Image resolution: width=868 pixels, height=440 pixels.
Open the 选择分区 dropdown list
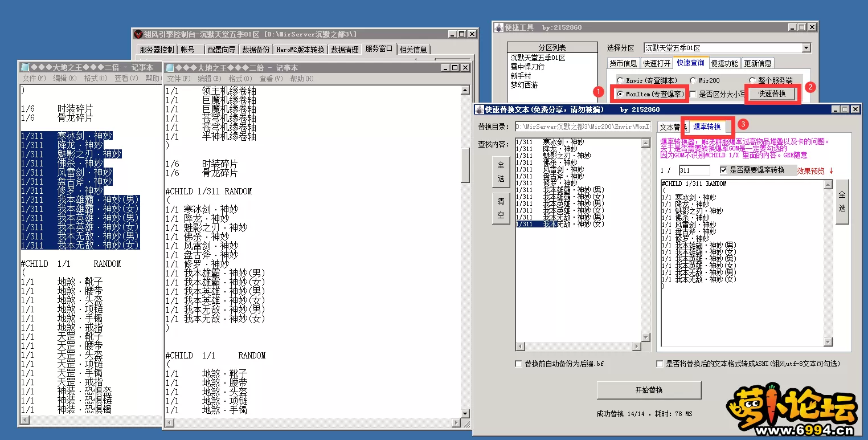pyautogui.click(x=806, y=48)
